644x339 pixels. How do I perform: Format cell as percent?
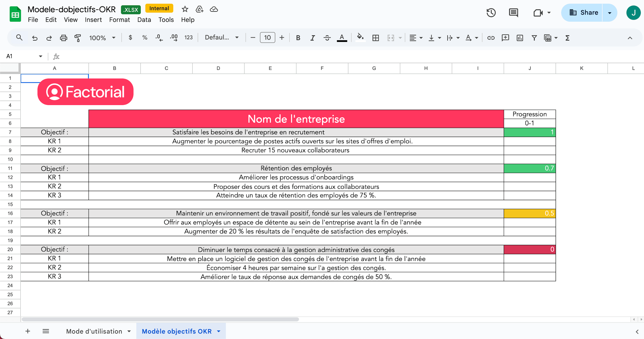tap(145, 38)
